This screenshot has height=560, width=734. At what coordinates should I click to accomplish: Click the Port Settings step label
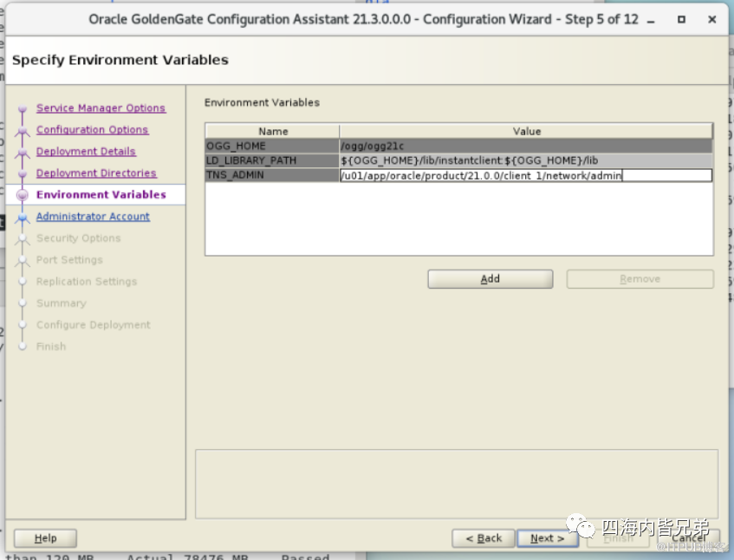coord(69,260)
